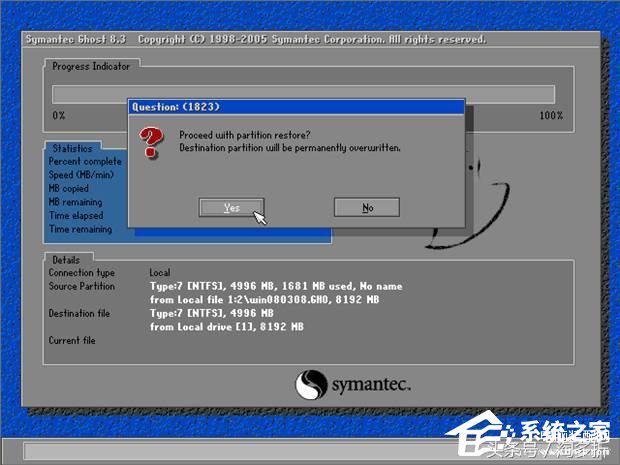This screenshot has width=620, height=465.
Task: Click the 'Destination file' label
Action: [x=79, y=313]
